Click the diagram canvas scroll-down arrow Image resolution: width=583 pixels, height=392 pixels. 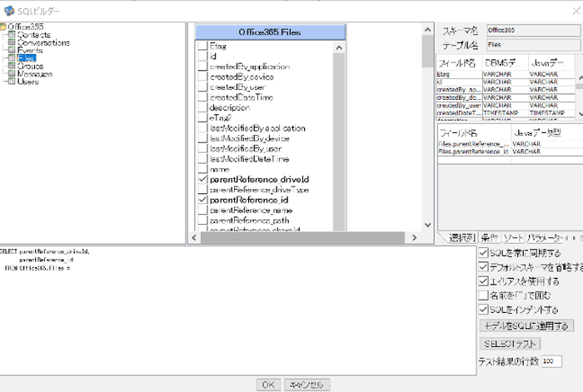tap(427, 226)
